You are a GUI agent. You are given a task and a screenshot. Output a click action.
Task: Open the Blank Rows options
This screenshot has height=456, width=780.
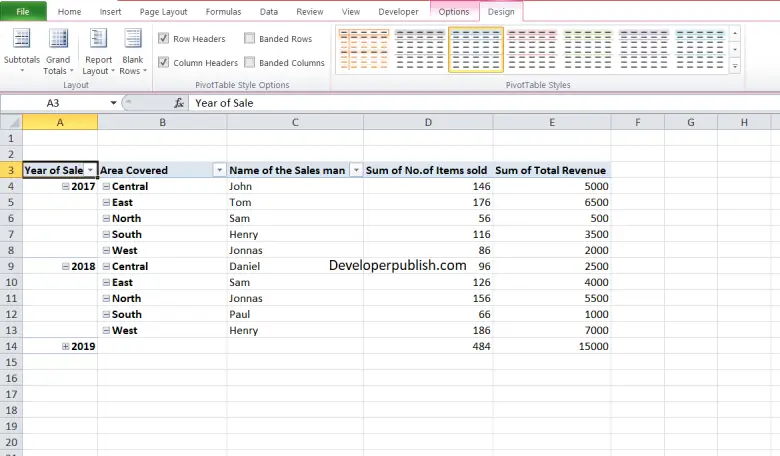tap(132, 50)
